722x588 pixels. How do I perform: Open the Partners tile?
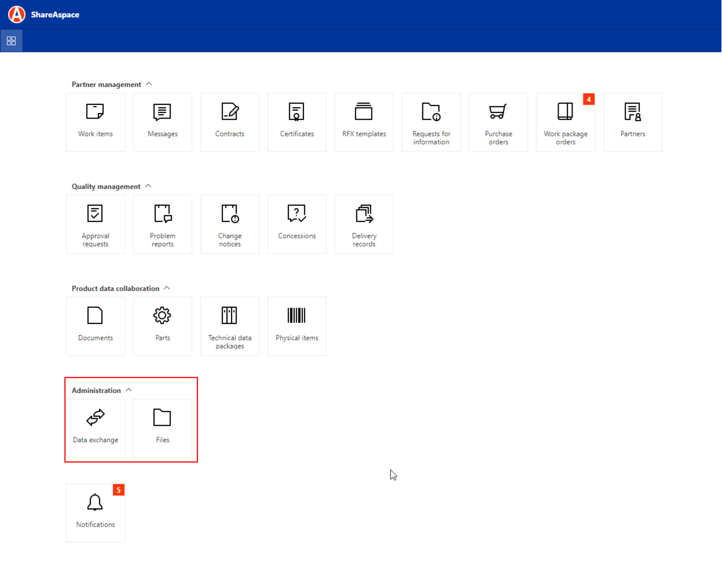tap(632, 122)
